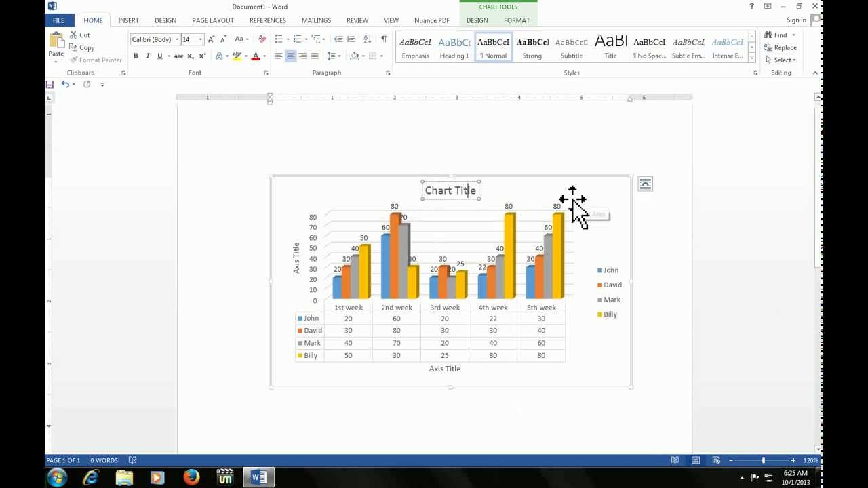This screenshot has width=868, height=488.
Task: Open the Replace dialog
Action: point(780,47)
